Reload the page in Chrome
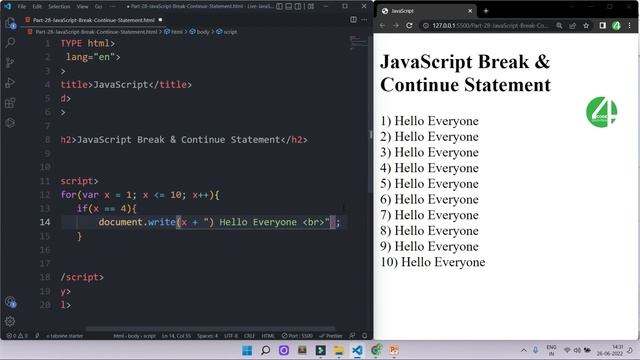 click(x=409, y=25)
